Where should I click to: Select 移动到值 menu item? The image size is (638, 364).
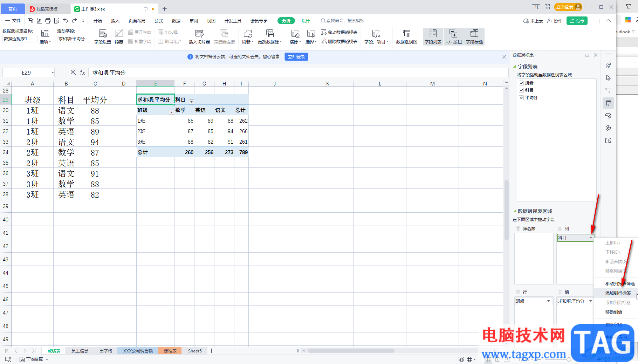614,312
